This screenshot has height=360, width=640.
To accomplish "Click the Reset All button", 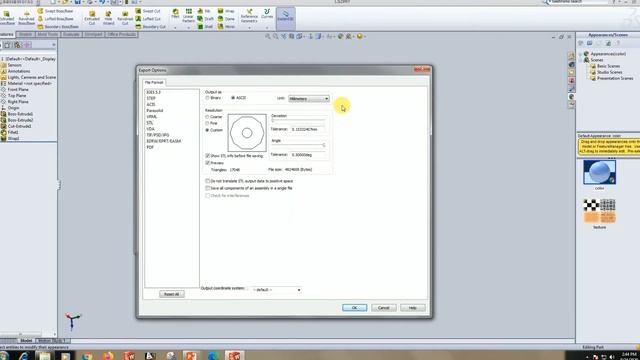I will pos(171,294).
